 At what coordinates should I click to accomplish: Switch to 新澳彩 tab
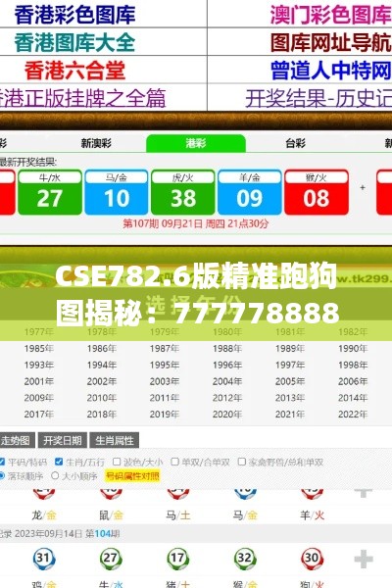point(96,143)
